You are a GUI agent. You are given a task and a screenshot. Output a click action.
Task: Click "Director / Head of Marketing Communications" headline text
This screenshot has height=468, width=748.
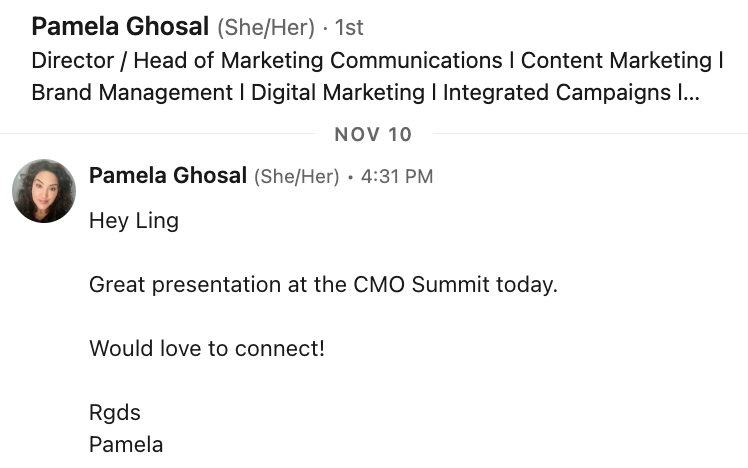coord(266,60)
